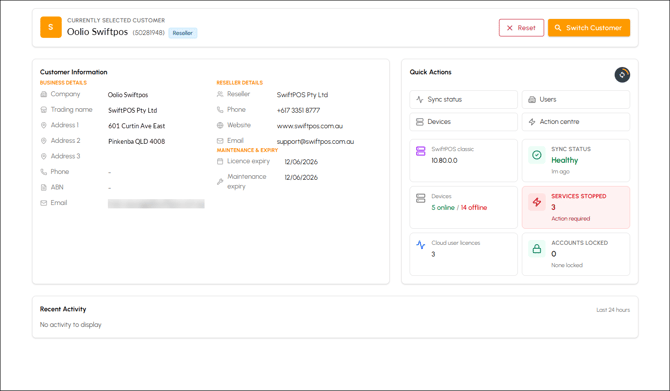Click the Address 1 pin icon
670x391 pixels.
[44, 125]
